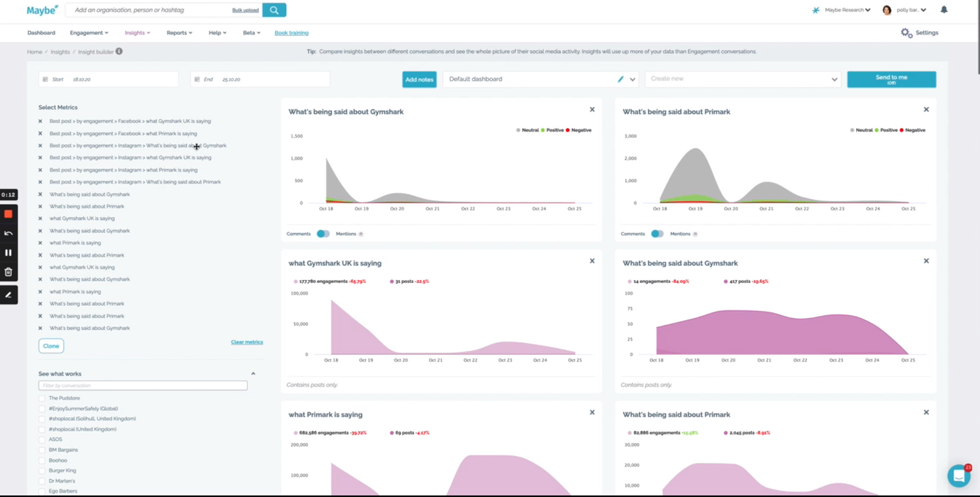Click the Home breadcrumb
The image size is (980, 497).
click(34, 52)
